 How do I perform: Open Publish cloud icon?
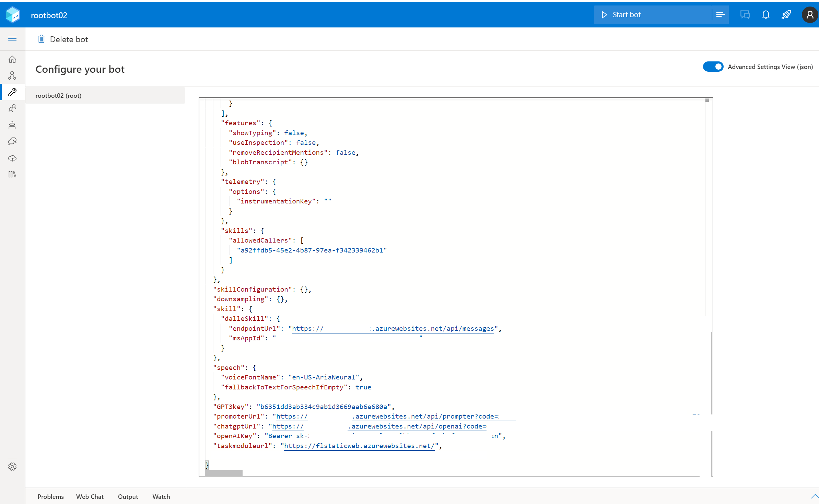tap(12, 158)
